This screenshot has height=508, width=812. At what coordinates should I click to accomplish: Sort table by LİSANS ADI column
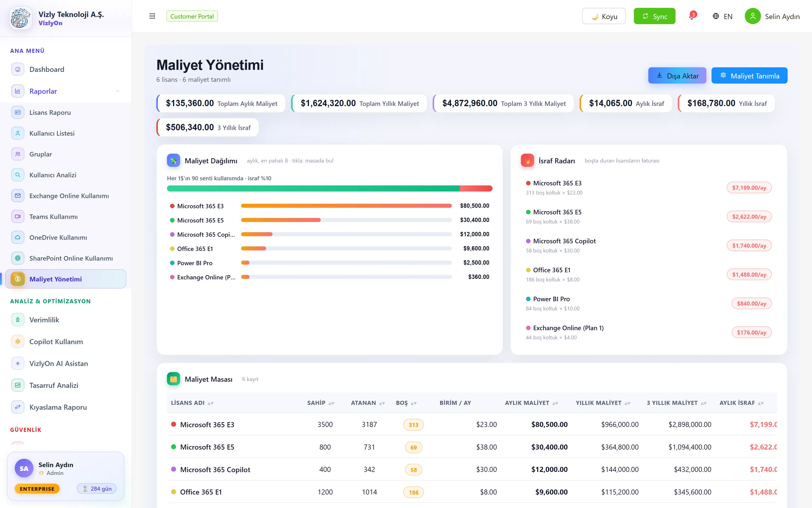[192, 403]
